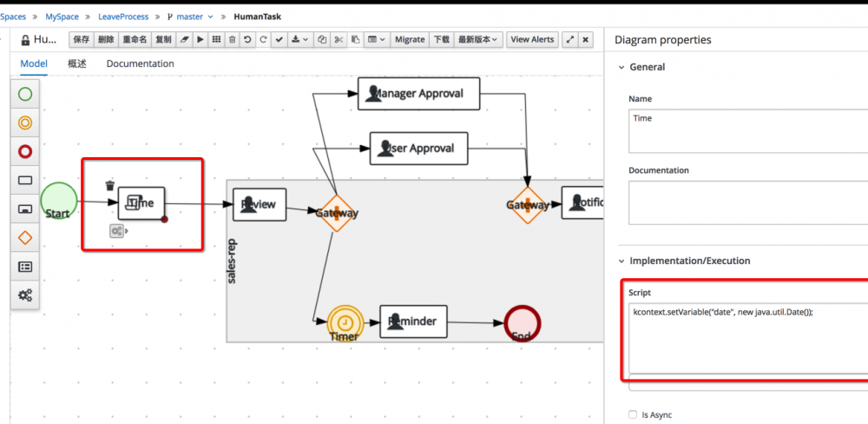Screen dimensions: 868x424
Task: Select the Sub-processes palette icon
Action: [x=25, y=209]
